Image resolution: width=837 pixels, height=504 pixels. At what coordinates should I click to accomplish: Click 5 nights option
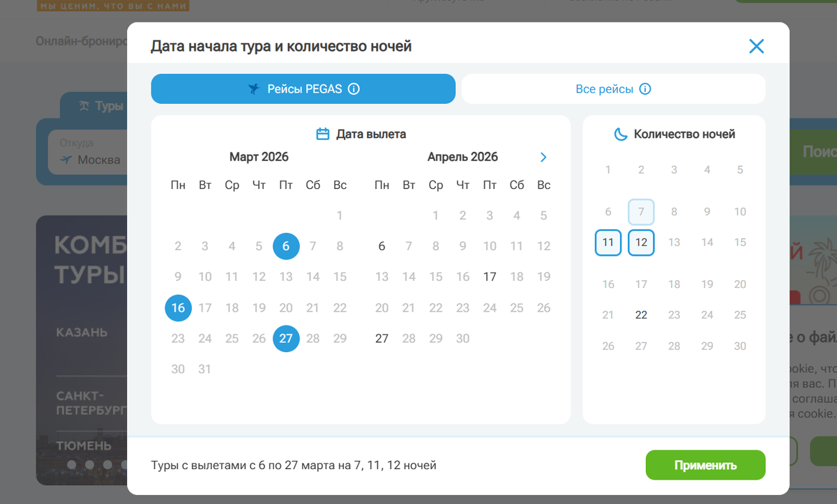coord(740,169)
